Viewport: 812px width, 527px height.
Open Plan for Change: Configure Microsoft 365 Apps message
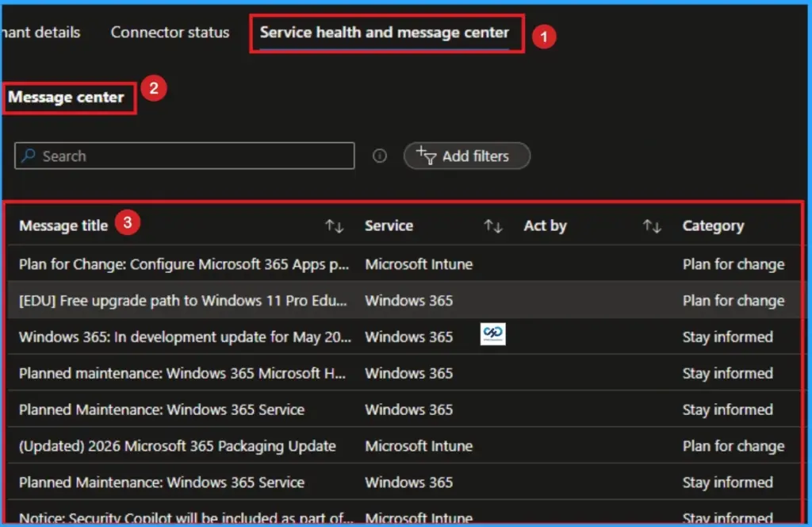click(x=184, y=264)
